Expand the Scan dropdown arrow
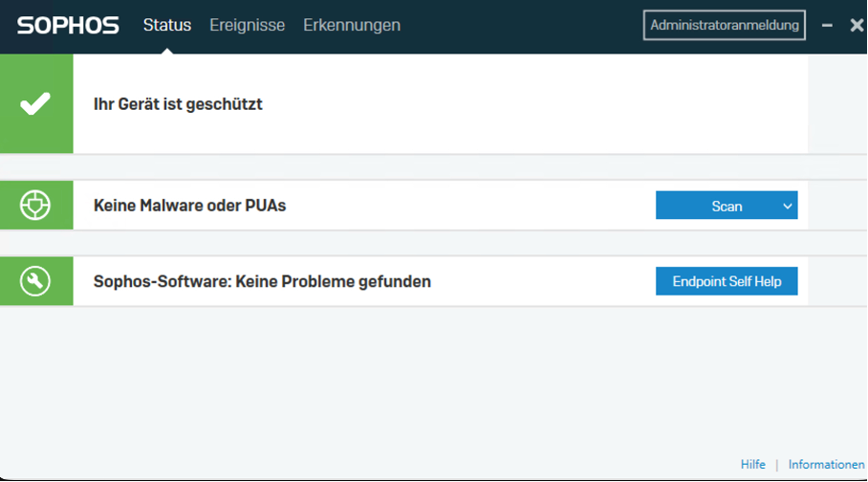Viewport: 868px width, 482px height. (x=787, y=207)
